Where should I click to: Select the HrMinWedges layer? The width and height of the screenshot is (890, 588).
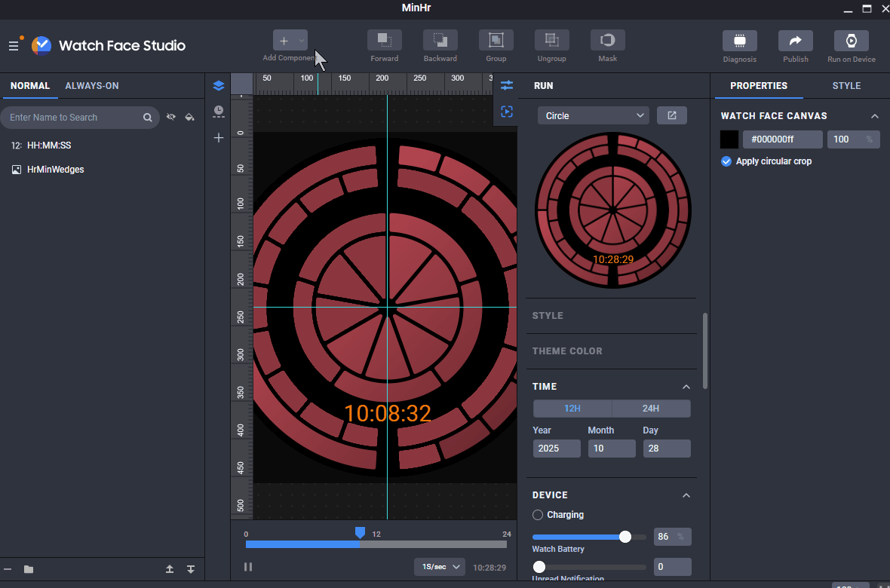coord(55,170)
